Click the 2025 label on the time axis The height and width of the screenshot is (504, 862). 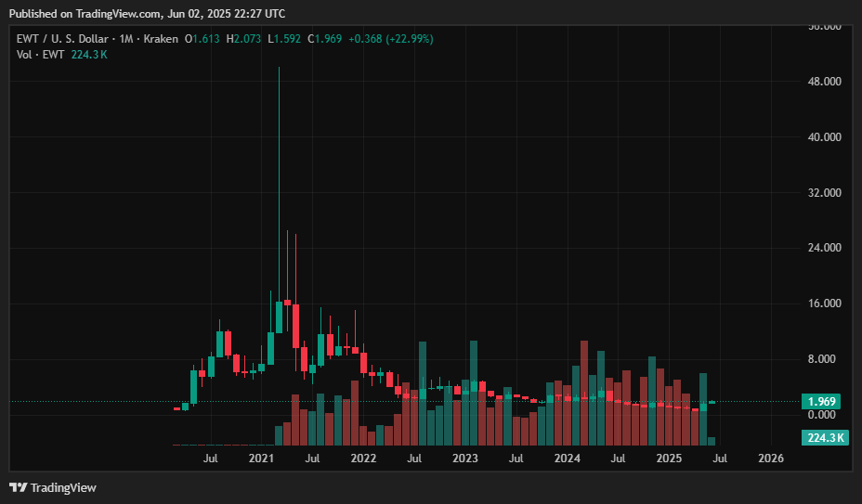point(669,459)
